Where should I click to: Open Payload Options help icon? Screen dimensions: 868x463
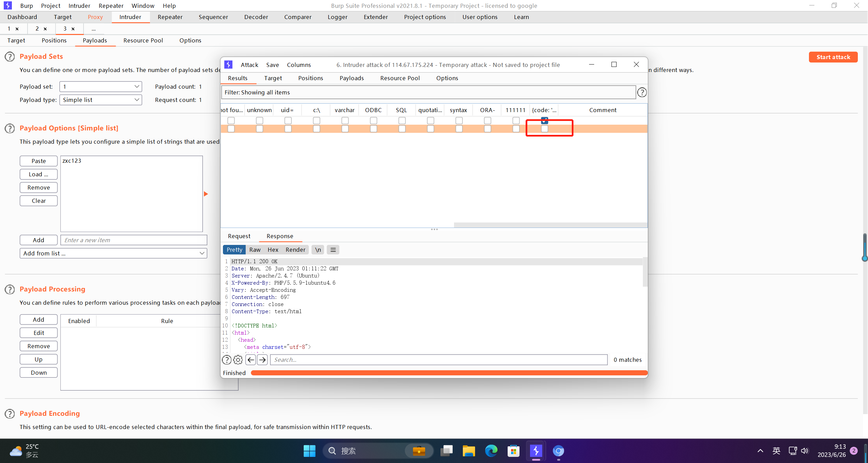tap(10, 128)
